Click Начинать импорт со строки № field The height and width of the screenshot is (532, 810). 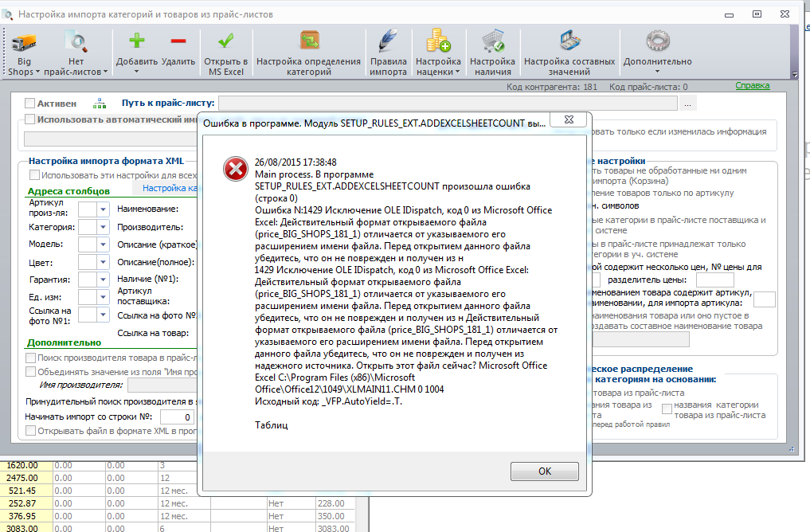[x=178, y=417]
